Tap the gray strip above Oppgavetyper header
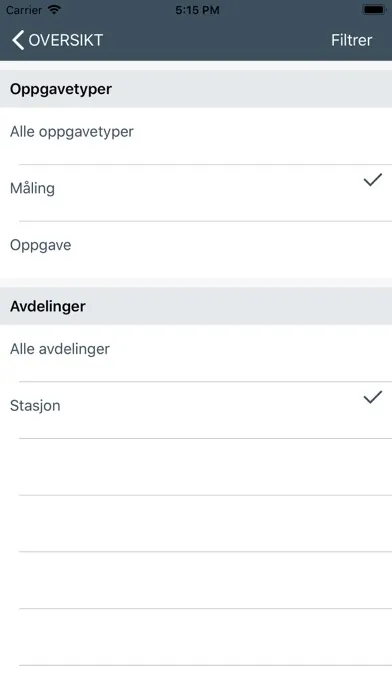 pyautogui.click(x=196, y=65)
